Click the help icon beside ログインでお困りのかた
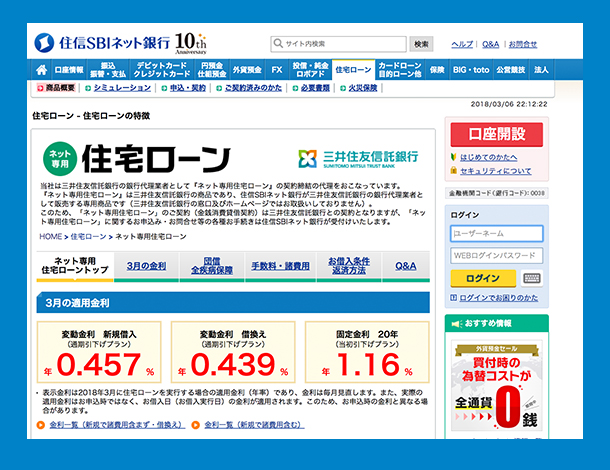The image size is (610, 470). pyautogui.click(x=453, y=298)
